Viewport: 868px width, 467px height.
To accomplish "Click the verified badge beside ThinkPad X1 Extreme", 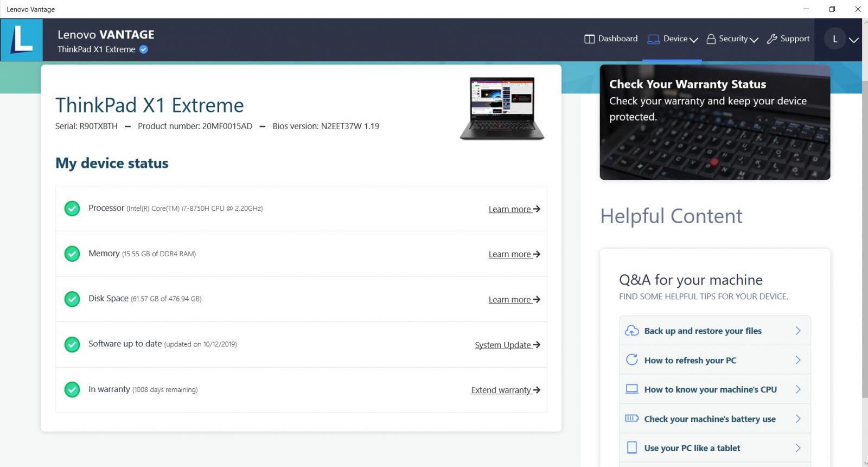I will [144, 49].
